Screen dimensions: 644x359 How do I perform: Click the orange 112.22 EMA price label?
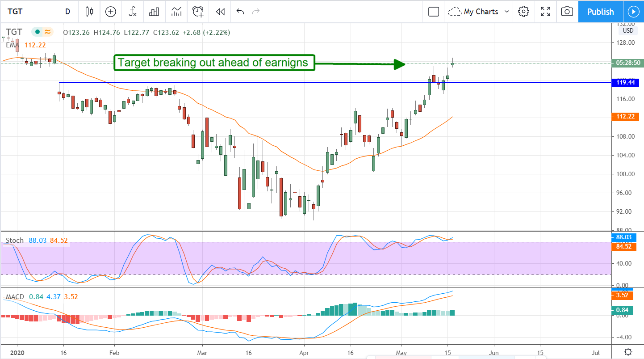pyautogui.click(x=625, y=116)
